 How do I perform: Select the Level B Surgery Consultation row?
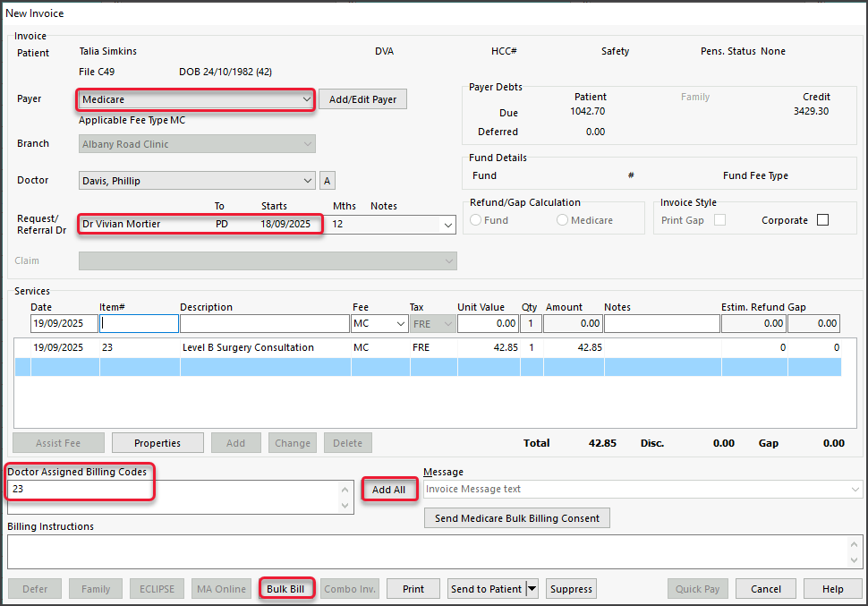click(x=248, y=347)
